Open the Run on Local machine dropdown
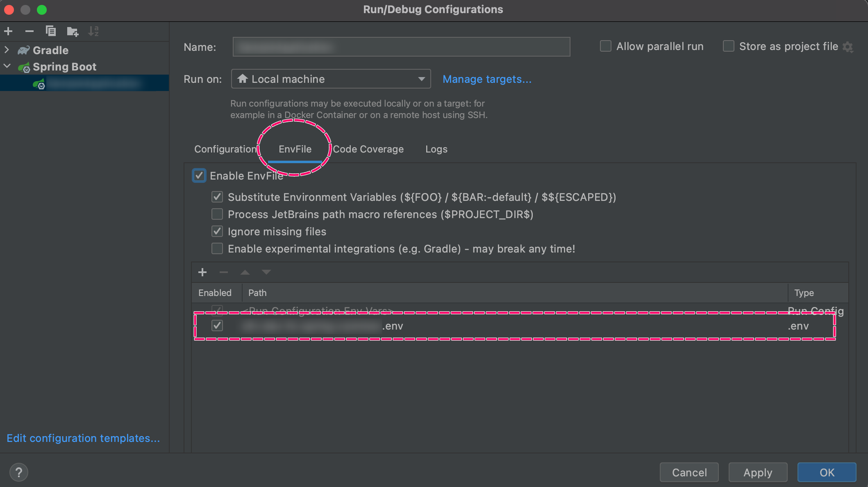The width and height of the screenshot is (868, 487). click(331, 79)
